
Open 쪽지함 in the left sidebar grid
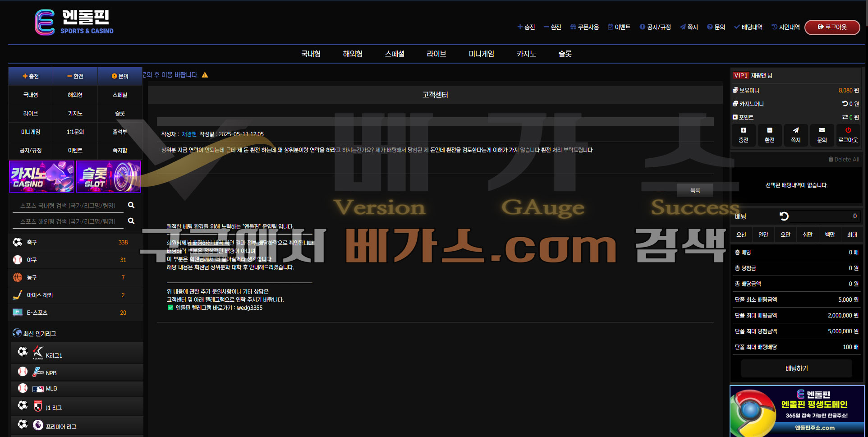120,150
